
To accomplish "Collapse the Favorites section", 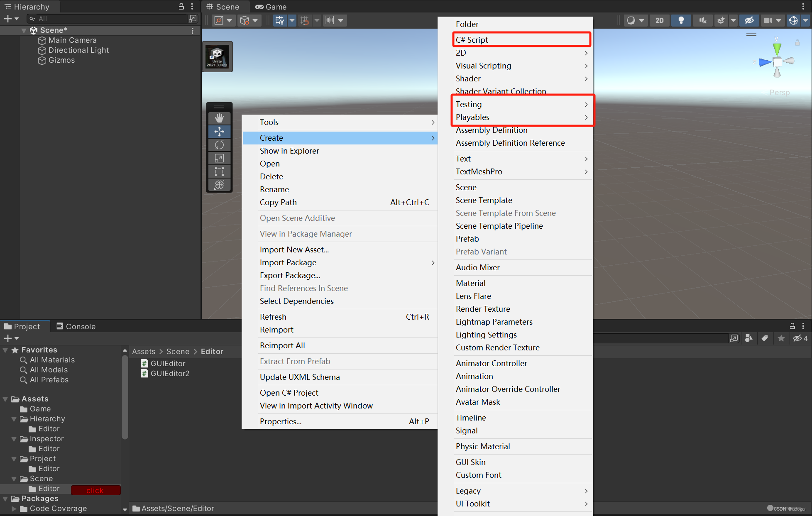I will (5, 350).
